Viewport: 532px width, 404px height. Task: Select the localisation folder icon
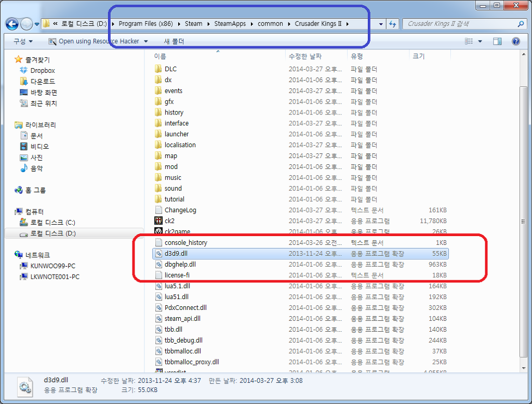coord(158,145)
